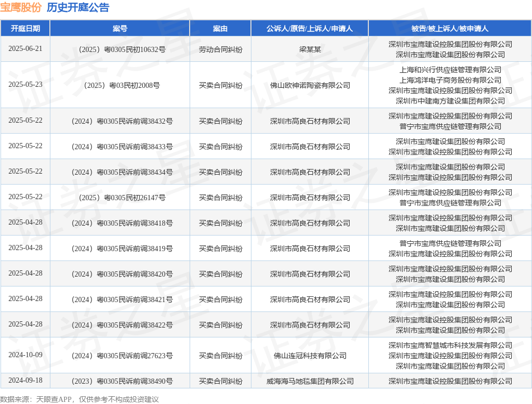Viewport: 532px width, 404px height.
Task: Select the 案号 column header
Action: tap(120, 29)
